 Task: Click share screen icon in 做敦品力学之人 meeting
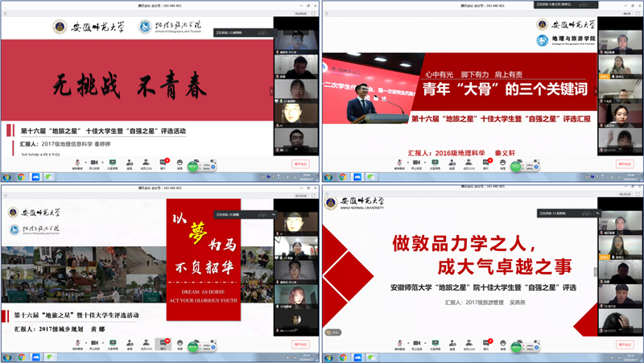[x=436, y=340]
